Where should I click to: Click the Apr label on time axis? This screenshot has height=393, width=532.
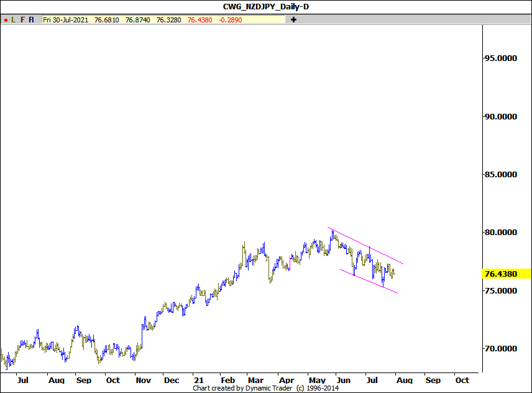287,380
